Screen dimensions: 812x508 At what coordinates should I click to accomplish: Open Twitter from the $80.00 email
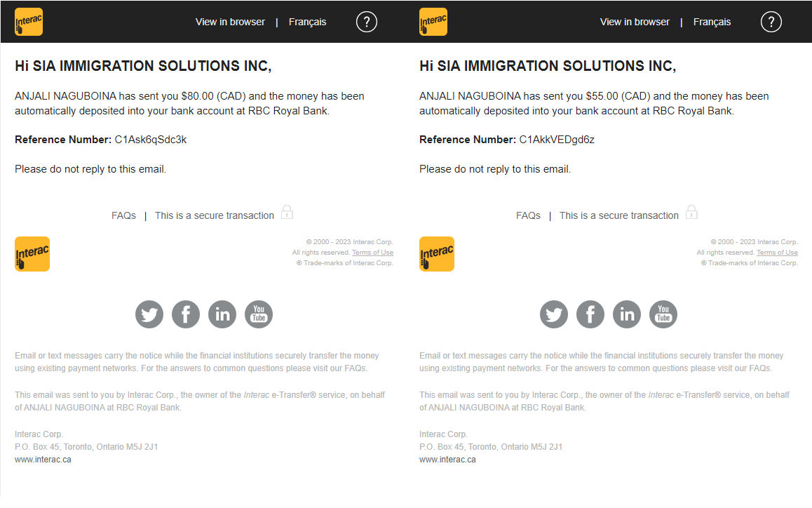coord(149,314)
